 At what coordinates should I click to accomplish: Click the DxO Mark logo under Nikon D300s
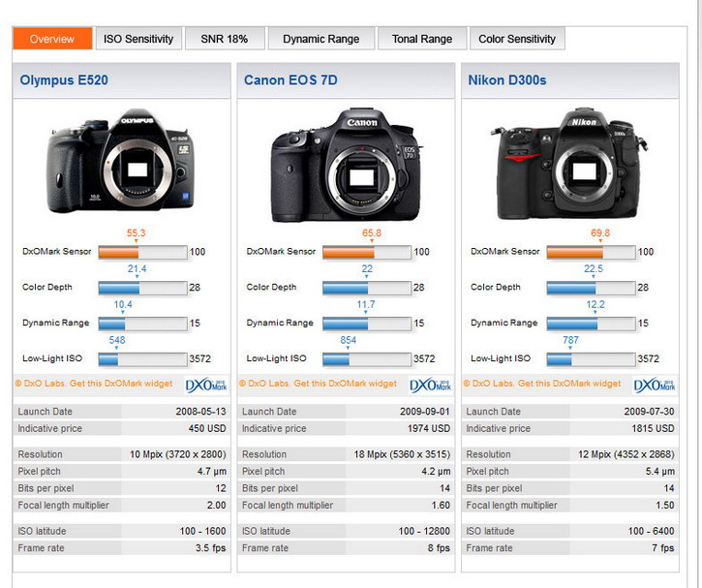click(x=655, y=386)
